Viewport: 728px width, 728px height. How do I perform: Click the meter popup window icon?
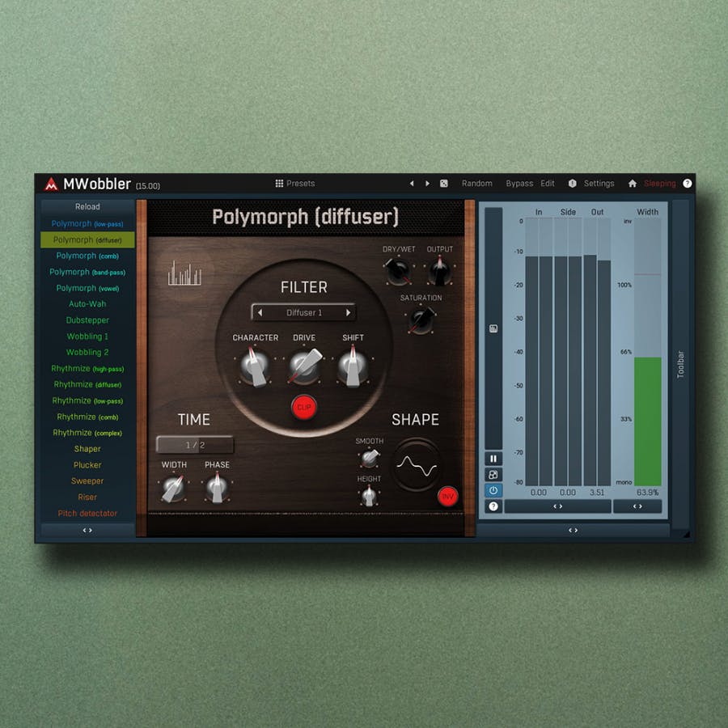pyautogui.click(x=493, y=475)
